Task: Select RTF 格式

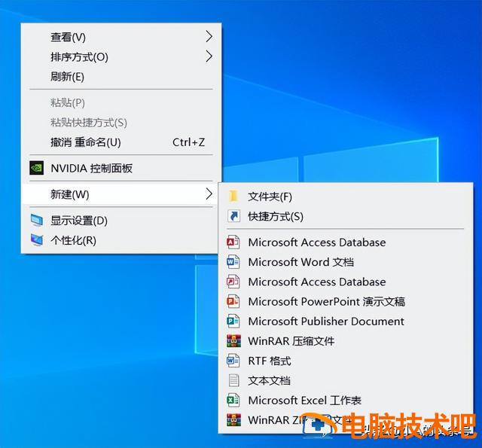Action: [x=346, y=361]
